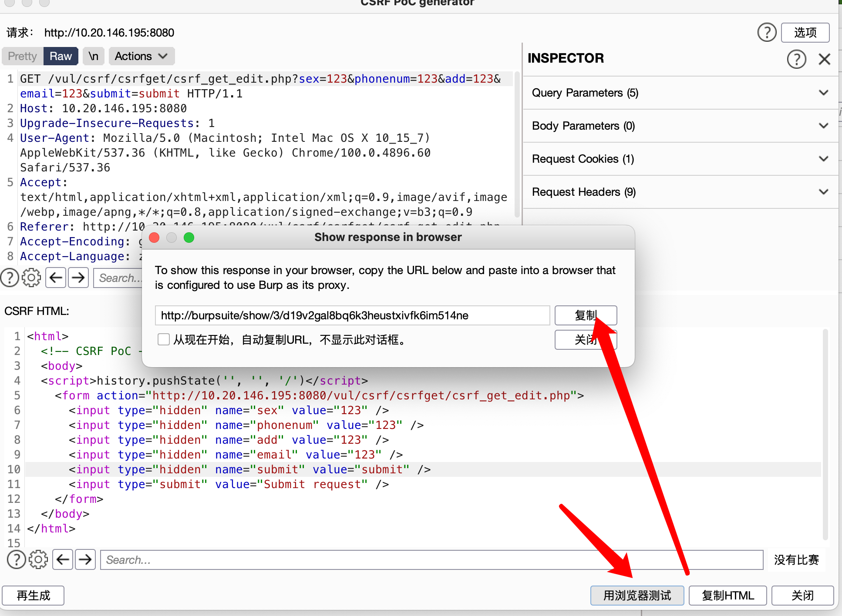Image resolution: width=842 pixels, height=616 pixels.
Task: Click help icon next to 选项 button
Action: [767, 33]
